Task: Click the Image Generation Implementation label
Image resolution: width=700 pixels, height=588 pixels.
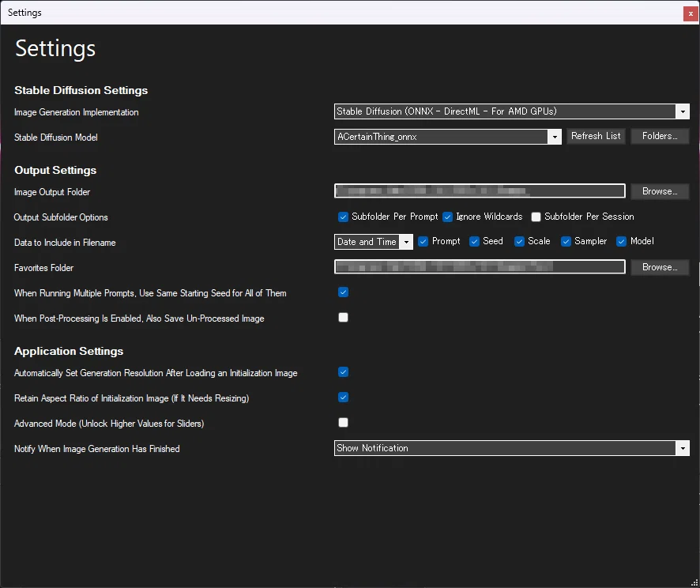Action: pos(77,112)
